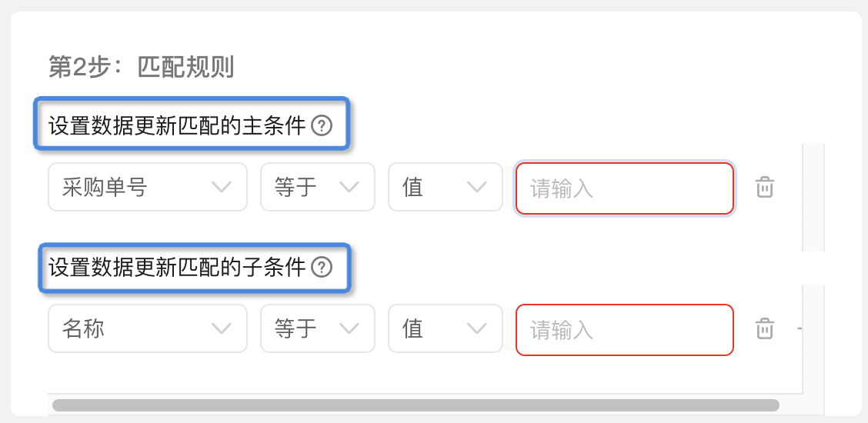Delete the 采购单号 condition row
Screen dimensions: 868x423
pos(765,188)
